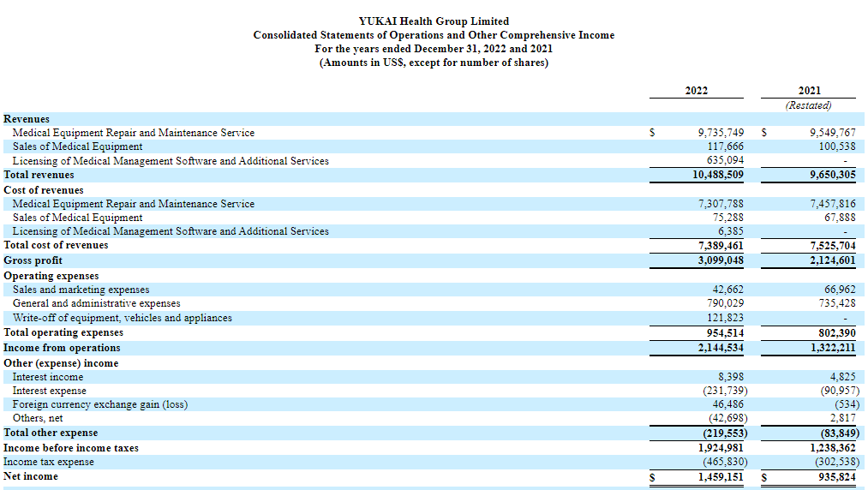Click the value 100,538
The width and height of the screenshot is (868, 490).
(837, 146)
